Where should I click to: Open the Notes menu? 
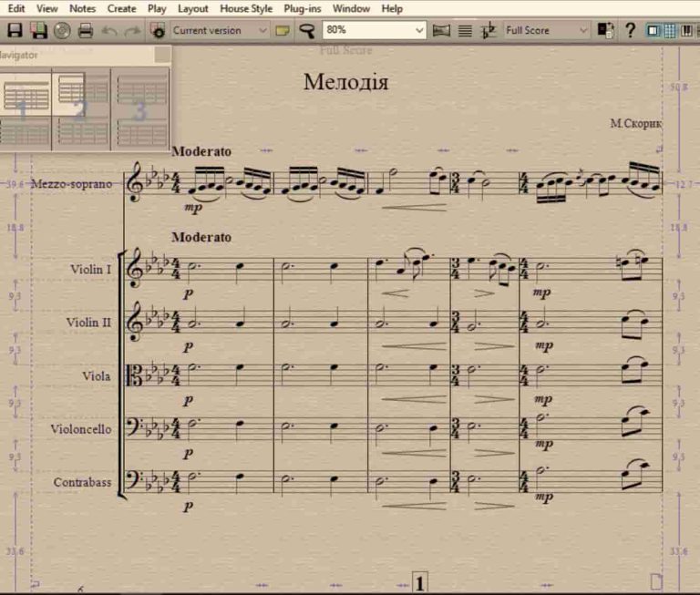point(83,8)
